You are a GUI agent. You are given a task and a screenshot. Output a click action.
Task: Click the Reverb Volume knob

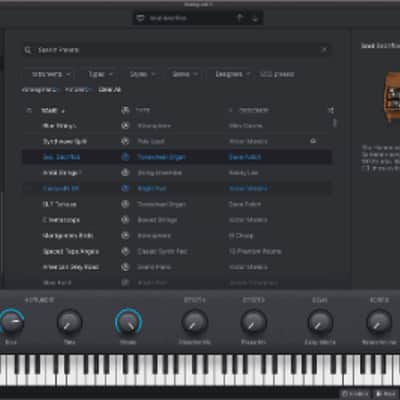pyautogui.click(x=379, y=322)
